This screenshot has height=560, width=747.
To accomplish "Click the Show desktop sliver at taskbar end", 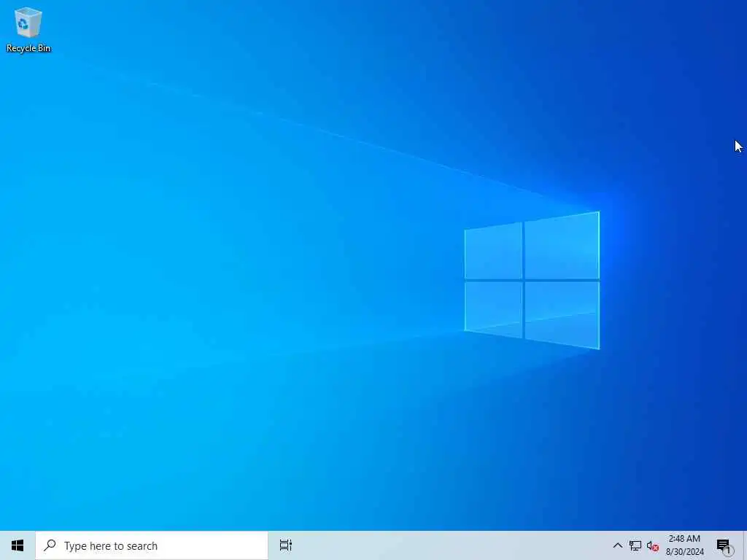I will (x=745, y=545).
